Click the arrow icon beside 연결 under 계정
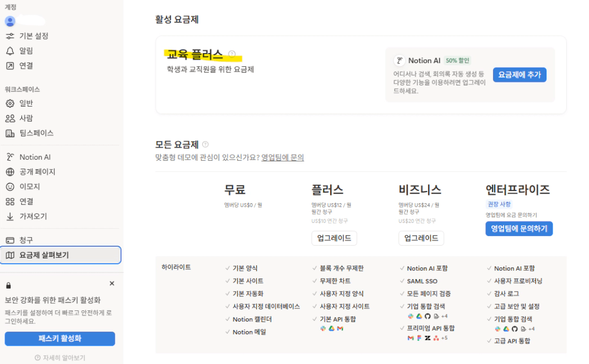The image size is (589, 364). pos(10,66)
